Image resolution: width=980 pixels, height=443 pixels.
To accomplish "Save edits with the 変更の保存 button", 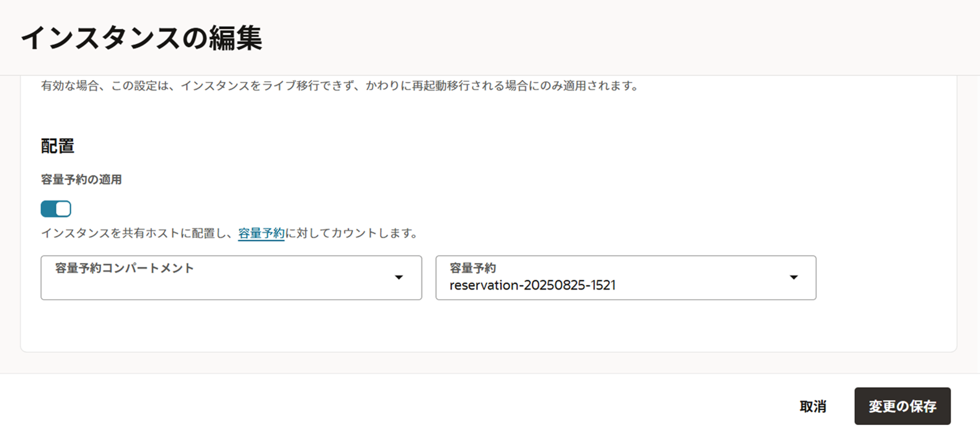I will pos(903,406).
